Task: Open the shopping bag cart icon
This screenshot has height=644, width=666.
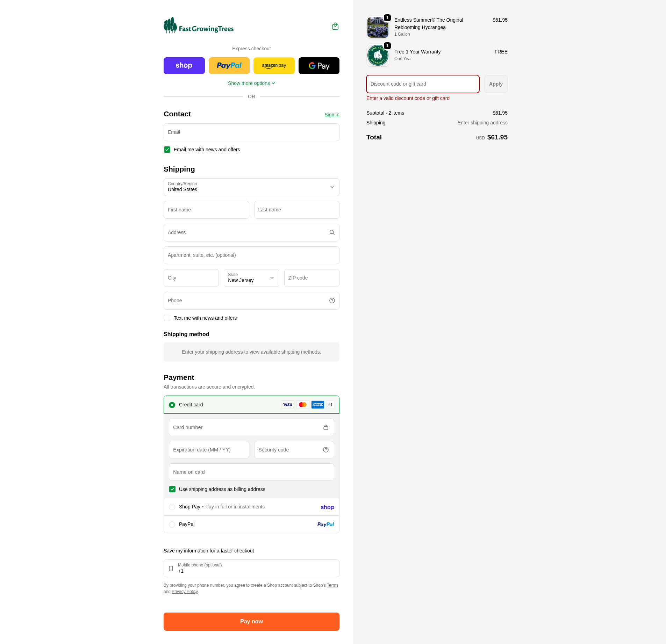Action: point(335,26)
